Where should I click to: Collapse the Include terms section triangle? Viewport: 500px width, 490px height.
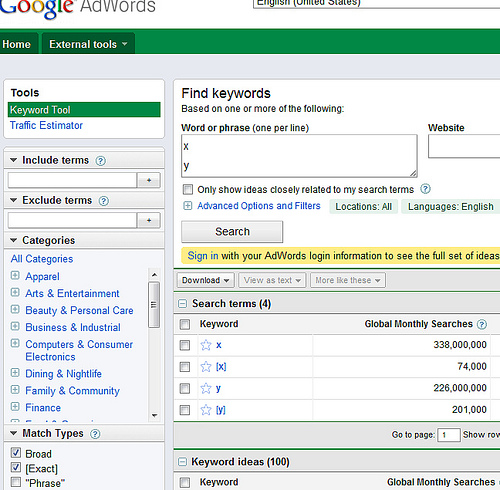point(14,160)
